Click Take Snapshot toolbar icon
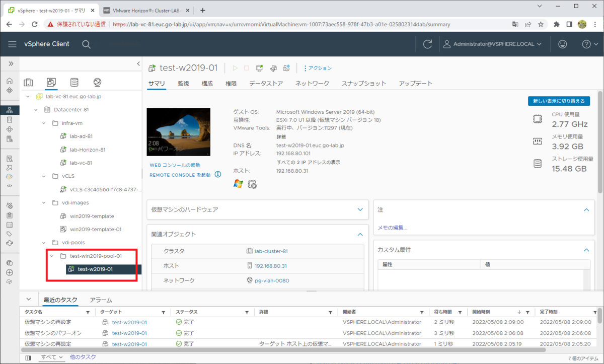Screen dimensions: 604x364 pyautogui.click(x=286, y=68)
